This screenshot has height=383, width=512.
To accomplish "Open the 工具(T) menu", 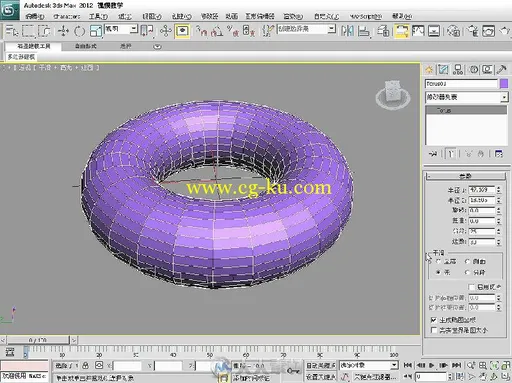I will [98, 16].
